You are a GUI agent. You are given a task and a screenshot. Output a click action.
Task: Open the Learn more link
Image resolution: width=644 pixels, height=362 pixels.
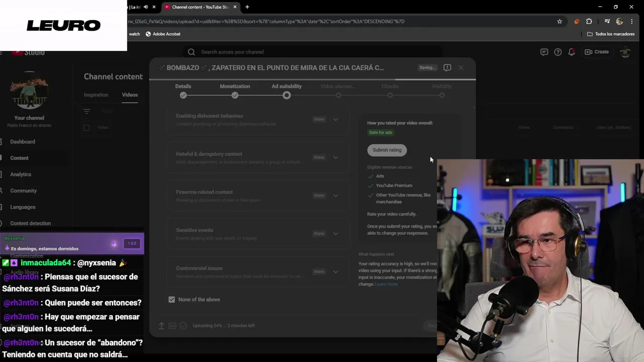pos(386,284)
